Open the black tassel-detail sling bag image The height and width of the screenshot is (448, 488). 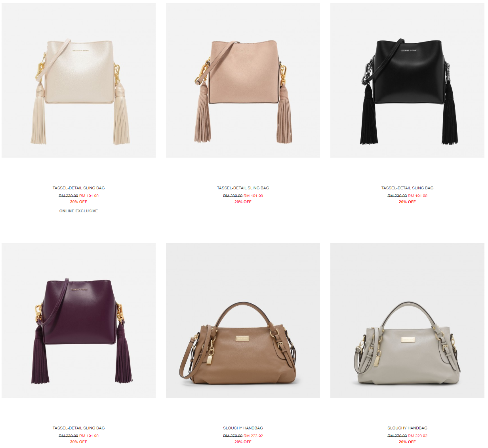pyautogui.click(x=407, y=80)
